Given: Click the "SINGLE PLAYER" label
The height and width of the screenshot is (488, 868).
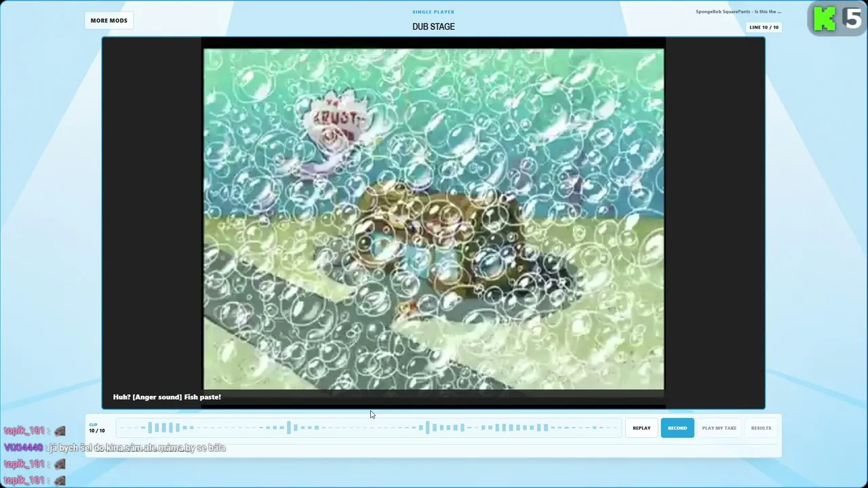Looking at the screenshot, I should (433, 12).
